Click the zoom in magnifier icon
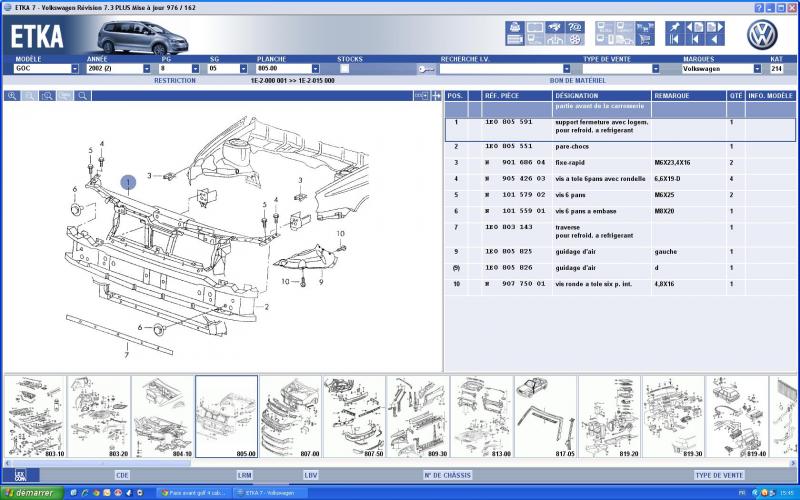800x500 pixels. (12, 96)
